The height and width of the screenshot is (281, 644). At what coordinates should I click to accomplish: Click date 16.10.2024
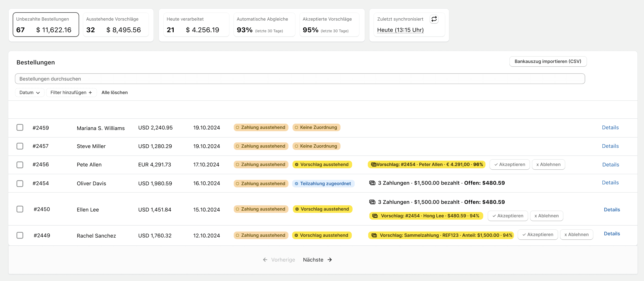(207, 183)
